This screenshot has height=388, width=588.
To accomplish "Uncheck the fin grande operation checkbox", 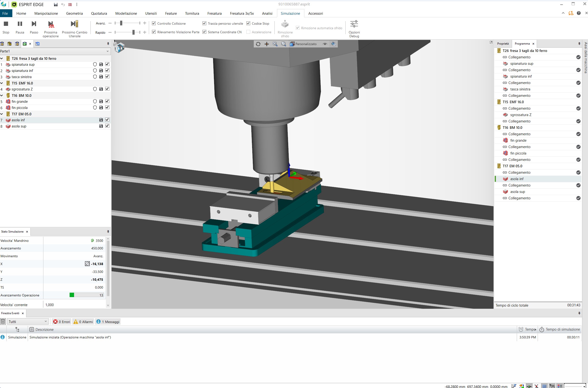I will click(x=107, y=101).
